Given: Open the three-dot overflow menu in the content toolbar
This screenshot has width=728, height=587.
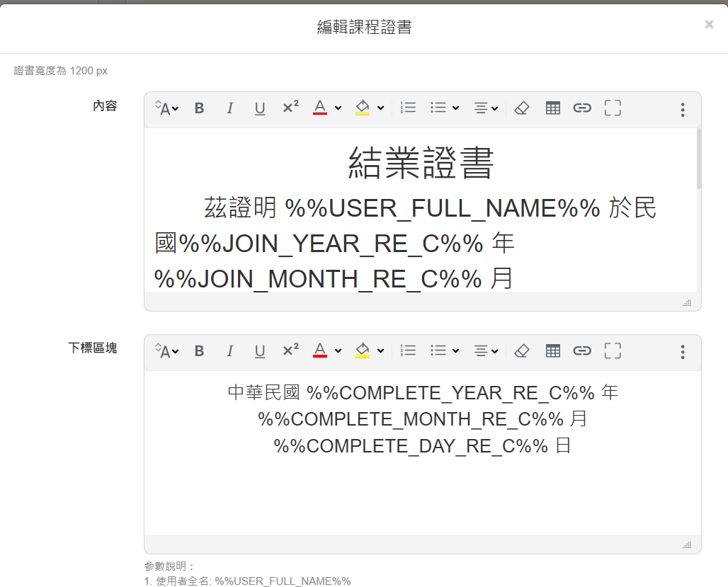Looking at the screenshot, I should 682,110.
